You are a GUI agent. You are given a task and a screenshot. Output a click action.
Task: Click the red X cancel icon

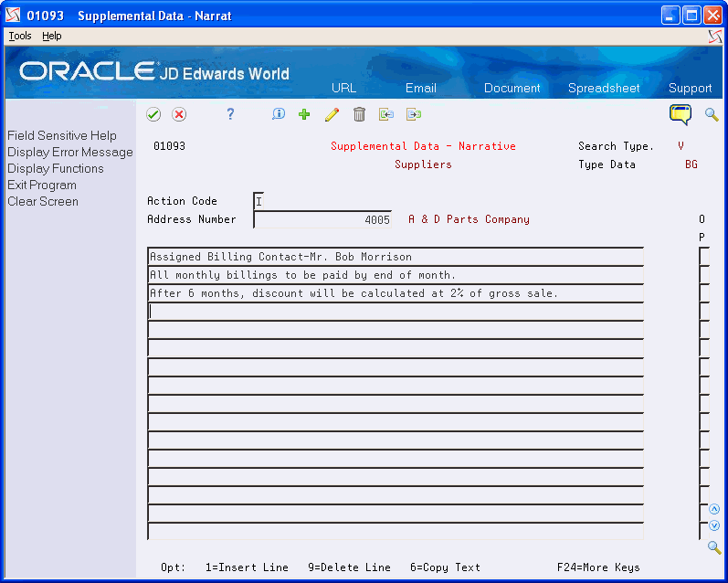pos(179,114)
